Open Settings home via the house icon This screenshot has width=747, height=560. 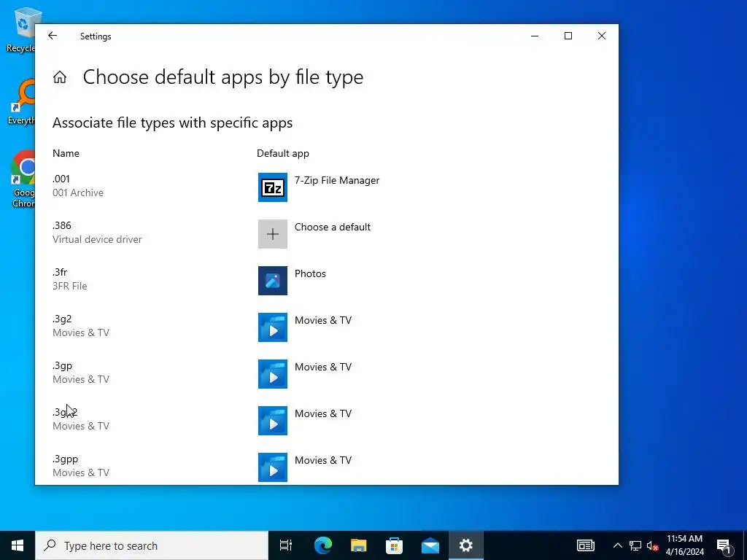(x=60, y=77)
